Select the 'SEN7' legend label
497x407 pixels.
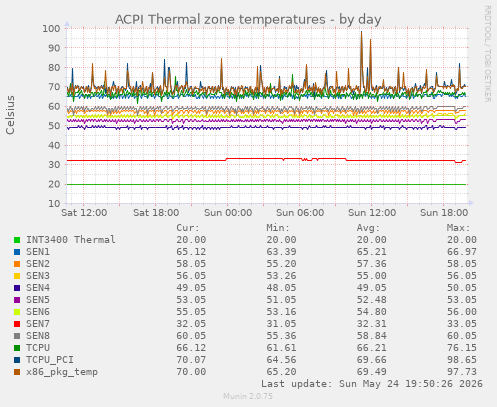38,324
